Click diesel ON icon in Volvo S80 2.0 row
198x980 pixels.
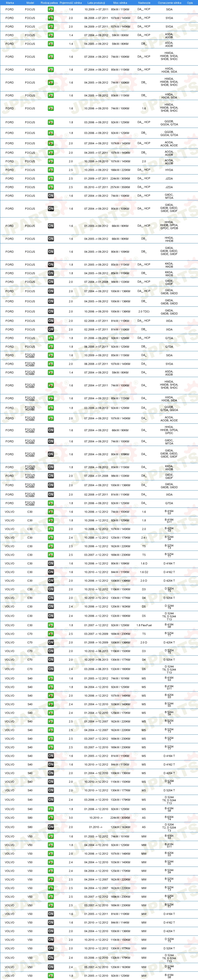pyautogui.click(x=51, y=827)
